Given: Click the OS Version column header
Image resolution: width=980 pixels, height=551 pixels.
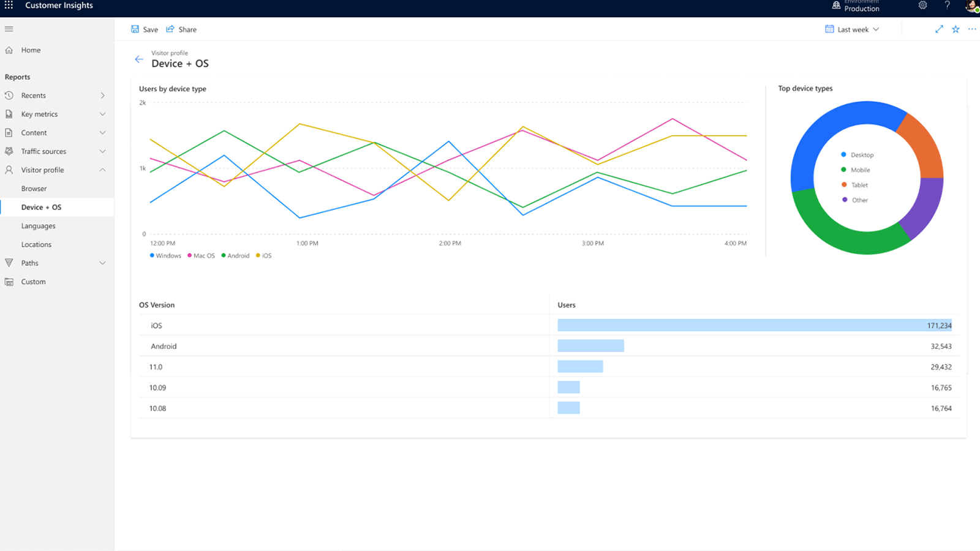Looking at the screenshot, I should pos(157,305).
